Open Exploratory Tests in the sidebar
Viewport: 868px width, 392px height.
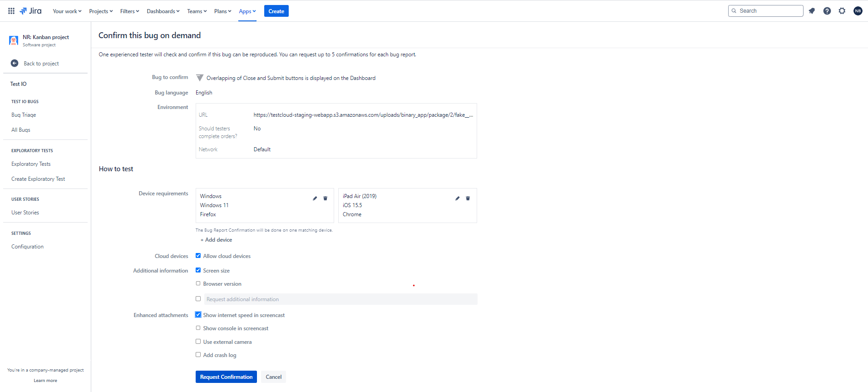[x=31, y=164]
